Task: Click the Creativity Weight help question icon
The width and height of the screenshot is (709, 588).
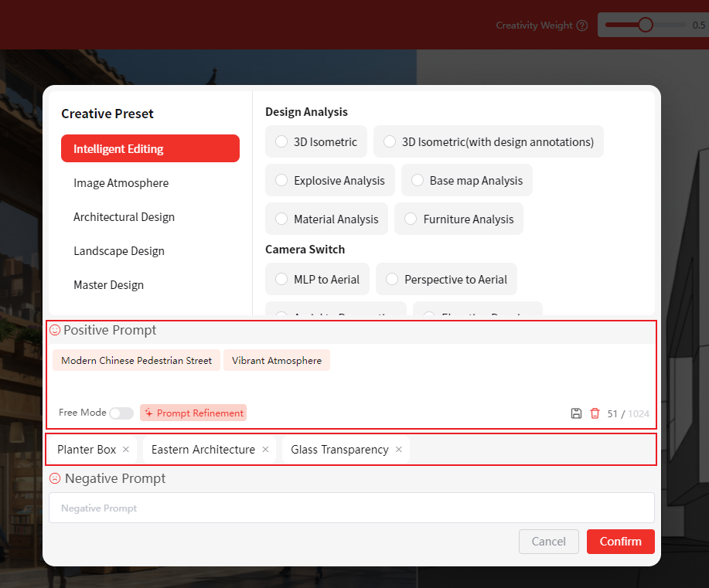Action: tap(581, 25)
